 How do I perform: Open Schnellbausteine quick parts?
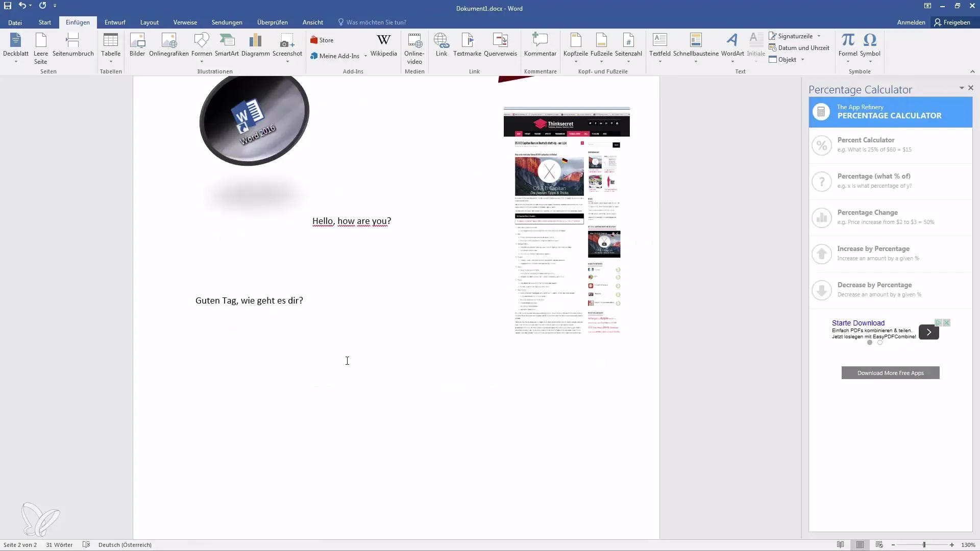click(696, 48)
